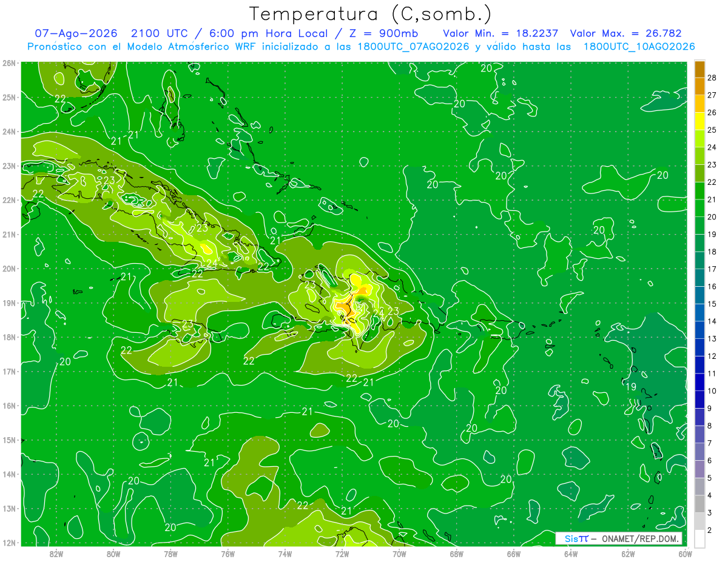Click the color bar label 28
Screen dimensions: 728x562
point(712,77)
